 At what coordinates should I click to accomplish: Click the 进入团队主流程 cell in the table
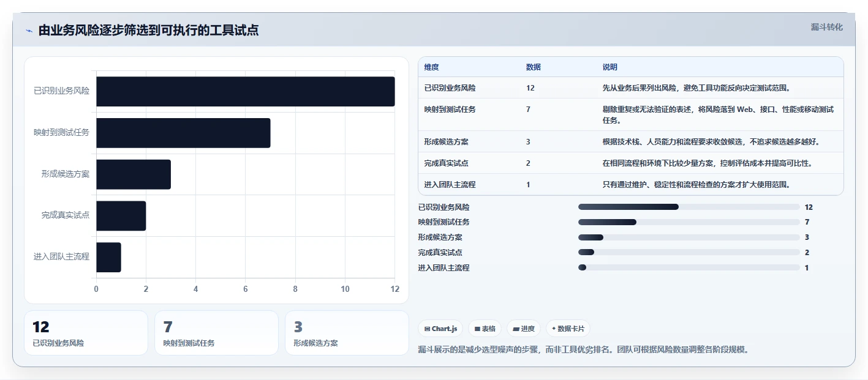pyautogui.click(x=450, y=184)
